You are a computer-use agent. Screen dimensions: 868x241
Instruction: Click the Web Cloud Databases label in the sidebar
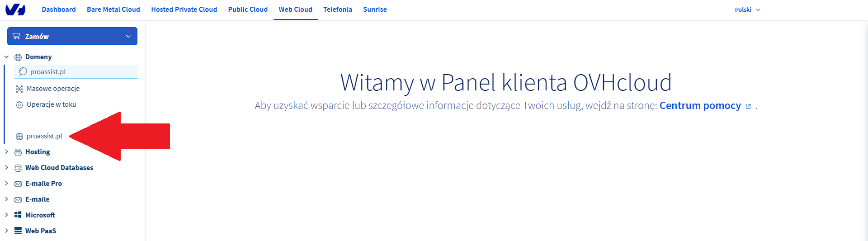pos(59,168)
